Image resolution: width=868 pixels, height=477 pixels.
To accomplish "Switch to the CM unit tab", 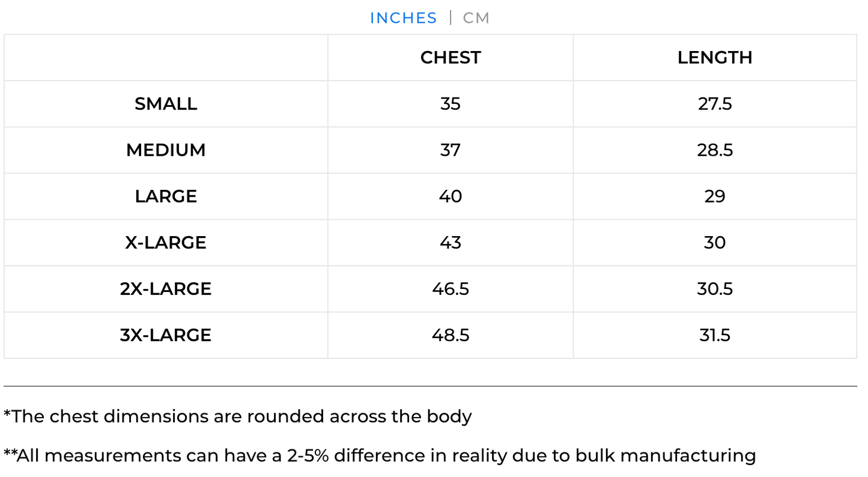I will (476, 18).
